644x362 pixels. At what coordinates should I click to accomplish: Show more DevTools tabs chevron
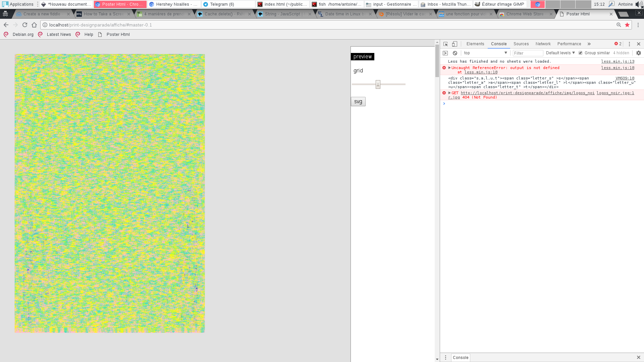click(x=589, y=44)
